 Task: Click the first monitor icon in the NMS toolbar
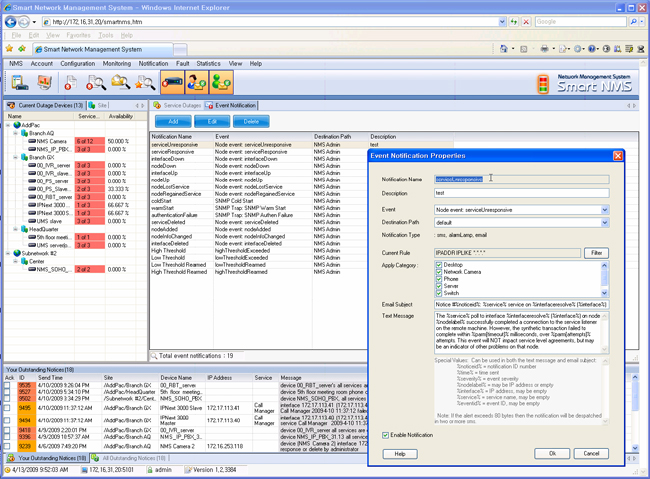coord(19,83)
